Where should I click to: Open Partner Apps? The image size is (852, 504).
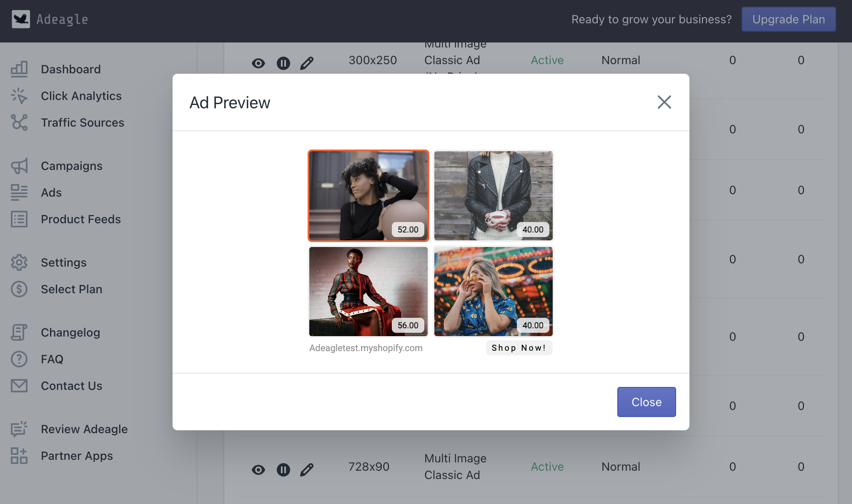(x=77, y=456)
